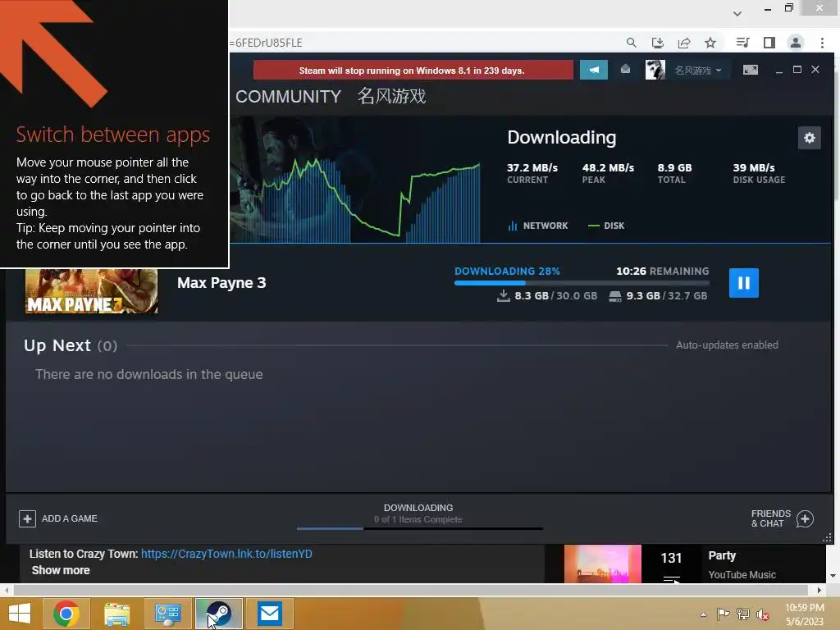The width and height of the screenshot is (840, 630).
Task: Open the Chrome profile avatar icon
Action: [x=796, y=43]
